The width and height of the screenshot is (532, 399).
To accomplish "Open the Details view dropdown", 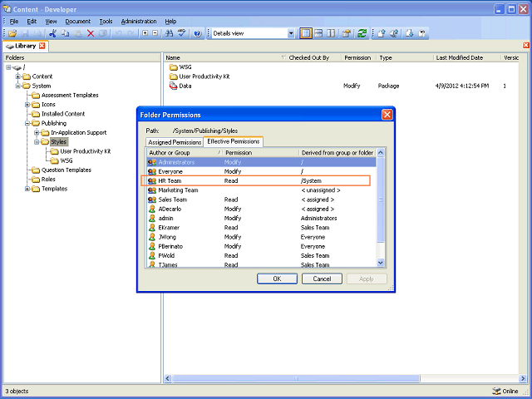I will [x=291, y=33].
